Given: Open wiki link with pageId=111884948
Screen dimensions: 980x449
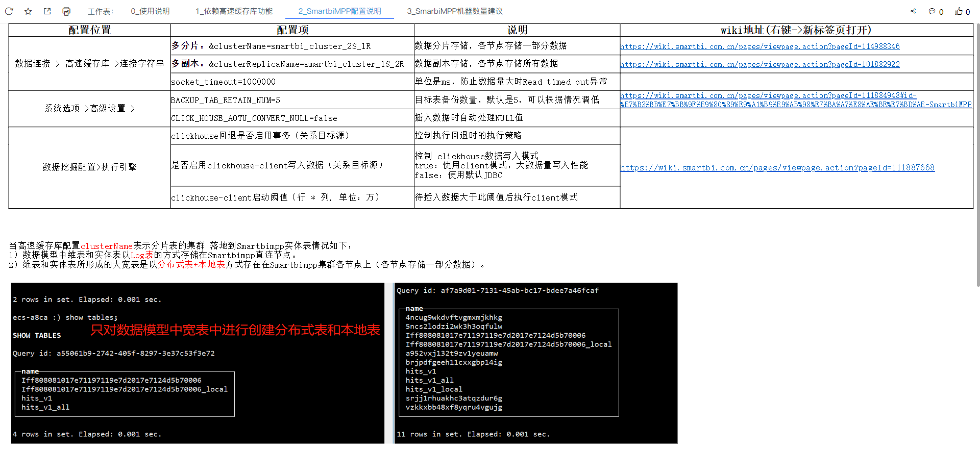Looking at the screenshot, I should 796,100.
